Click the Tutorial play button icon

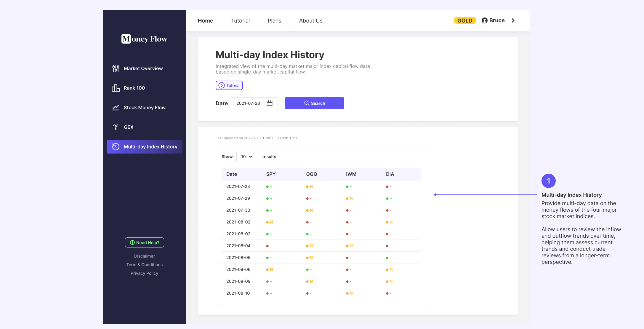(221, 85)
